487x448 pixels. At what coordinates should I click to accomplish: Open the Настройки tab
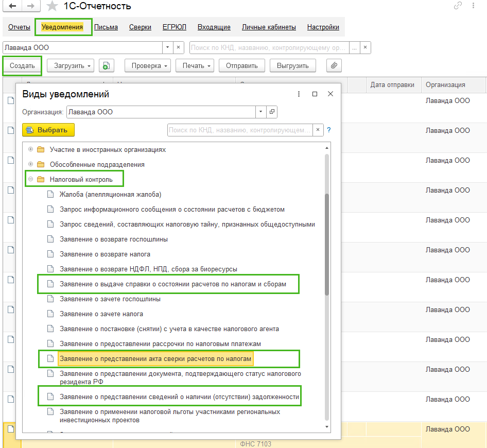(323, 27)
